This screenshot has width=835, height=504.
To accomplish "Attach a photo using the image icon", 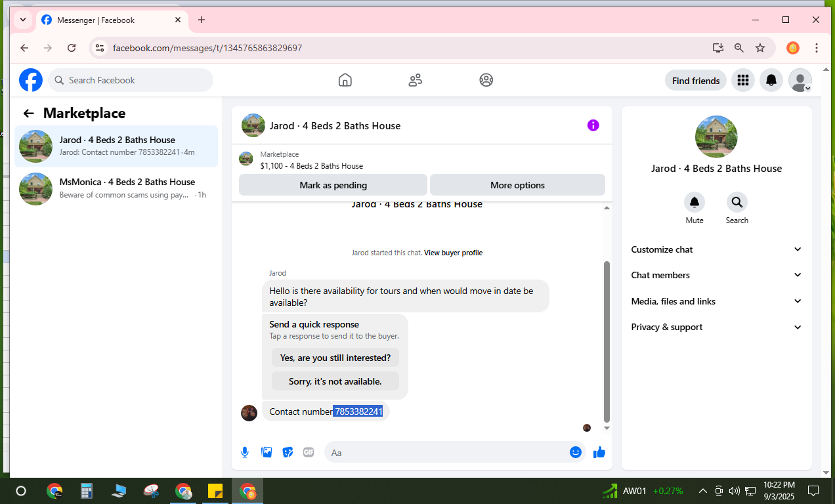I will coord(267,452).
